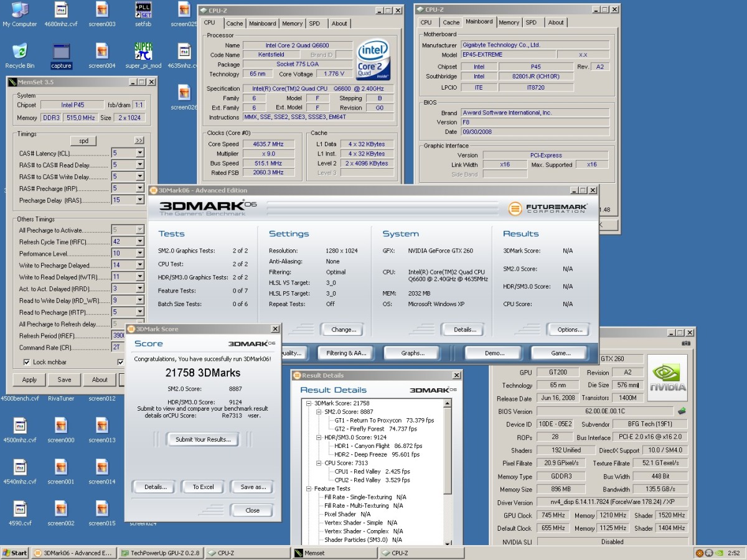Viewport: 747px width, 560px height.
Task: Click the >> button in MemSet Timings
Action: pos(139,141)
